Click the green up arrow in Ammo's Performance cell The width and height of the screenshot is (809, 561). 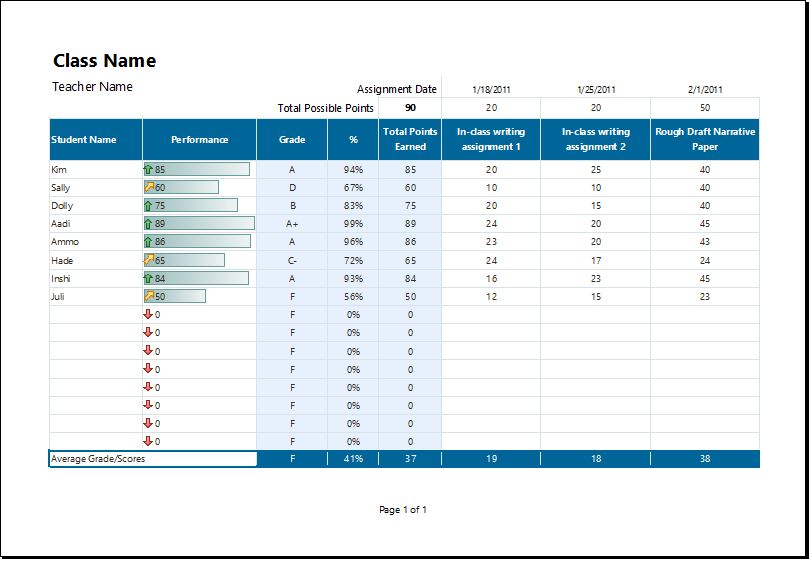coord(148,242)
